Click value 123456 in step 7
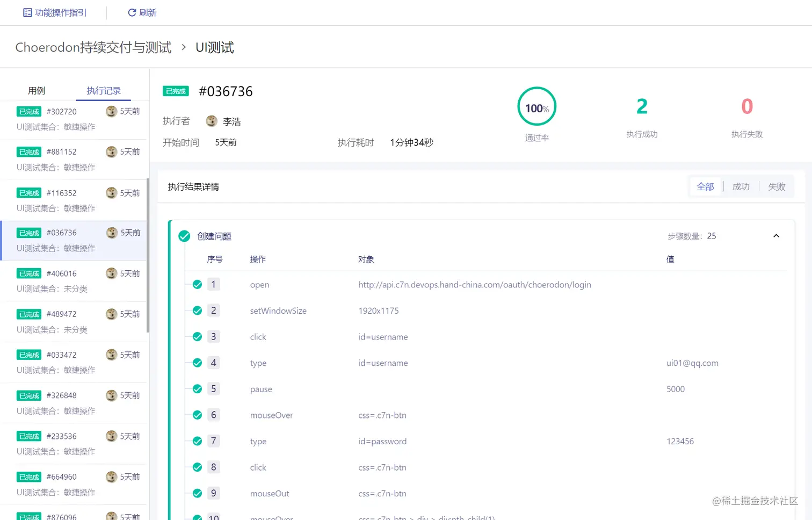 click(680, 442)
